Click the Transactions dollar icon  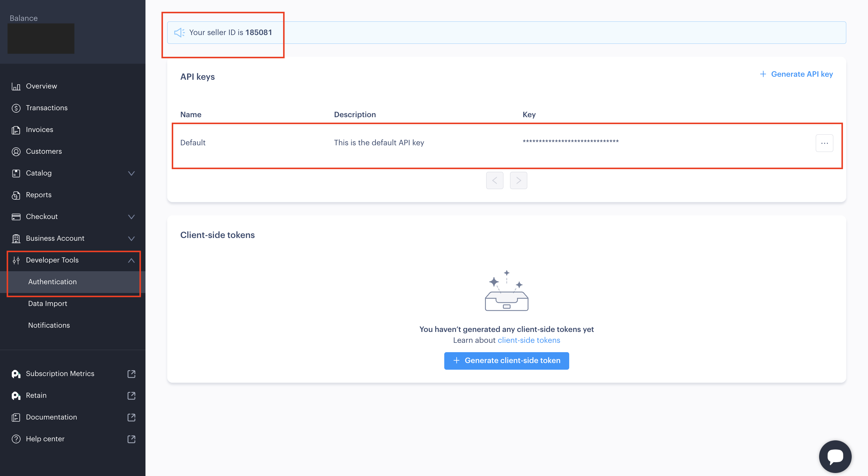[x=16, y=108]
